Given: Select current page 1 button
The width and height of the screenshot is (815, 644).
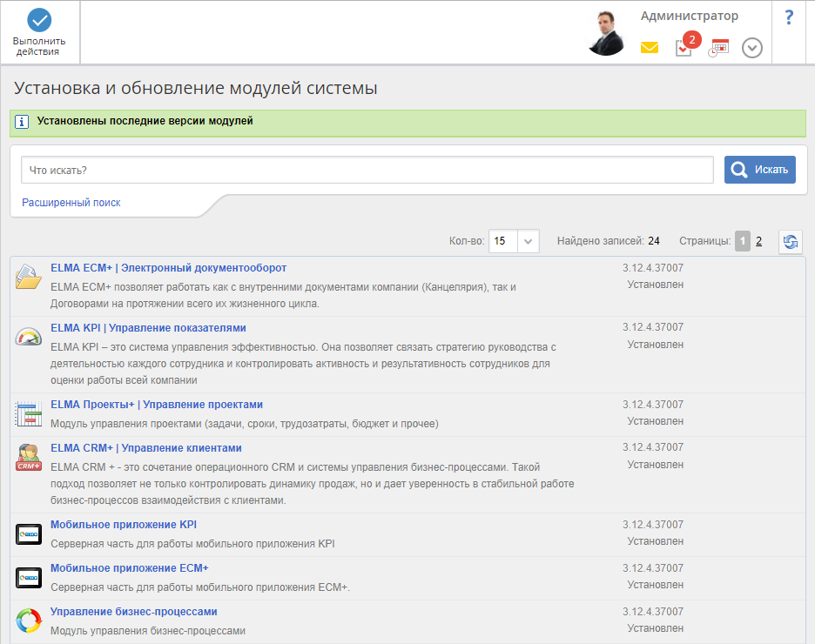Looking at the screenshot, I should [742, 241].
